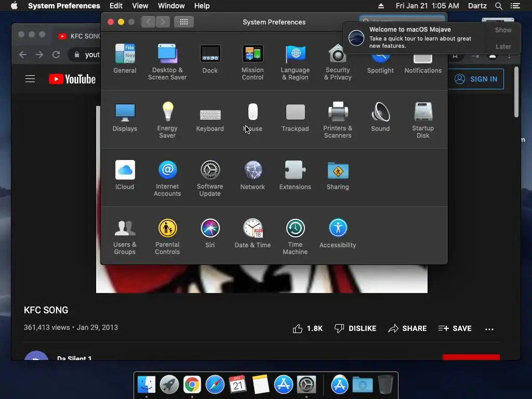
Task: Open Trackpad preferences
Action: click(x=295, y=117)
